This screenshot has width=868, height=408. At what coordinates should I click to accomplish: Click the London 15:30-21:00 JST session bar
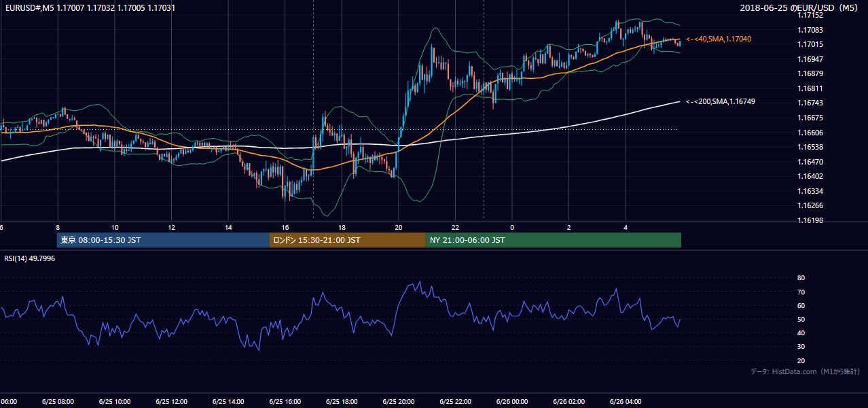(x=348, y=240)
